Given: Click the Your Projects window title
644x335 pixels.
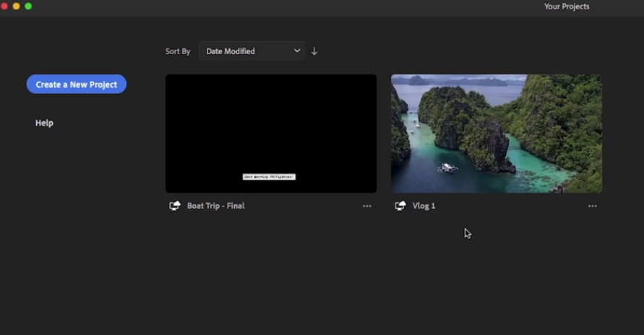Looking at the screenshot, I should [x=567, y=6].
